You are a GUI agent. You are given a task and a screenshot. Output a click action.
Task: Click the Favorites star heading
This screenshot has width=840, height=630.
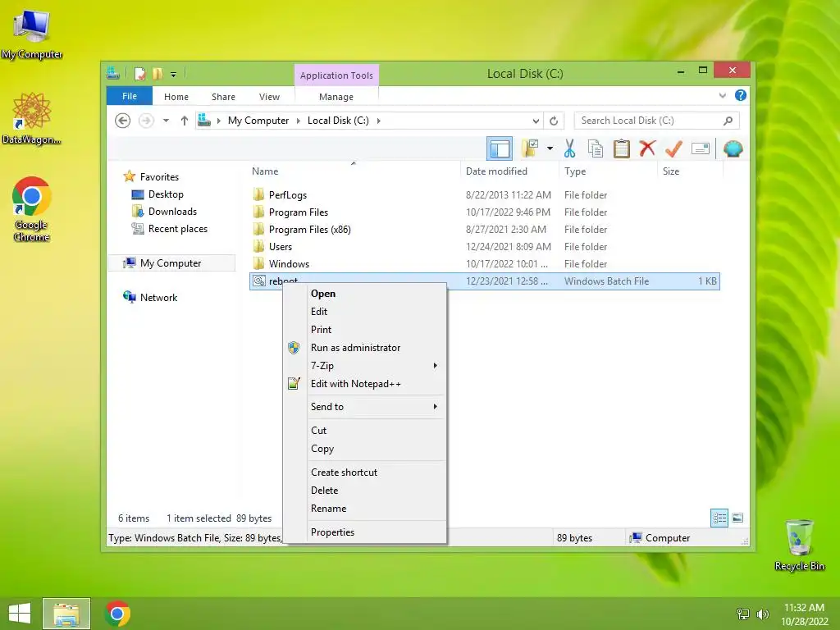(151, 177)
